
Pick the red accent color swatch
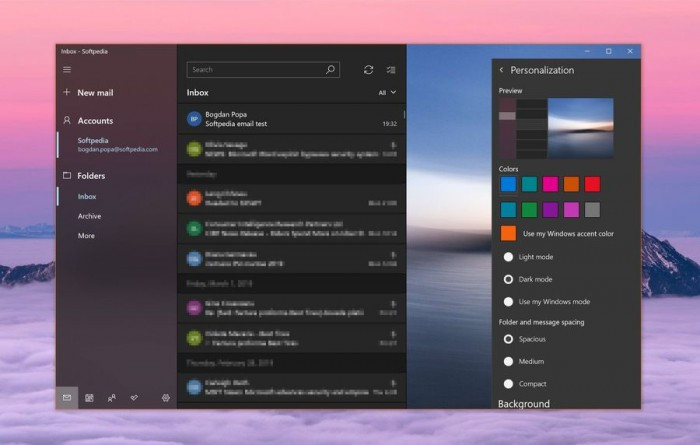592,184
